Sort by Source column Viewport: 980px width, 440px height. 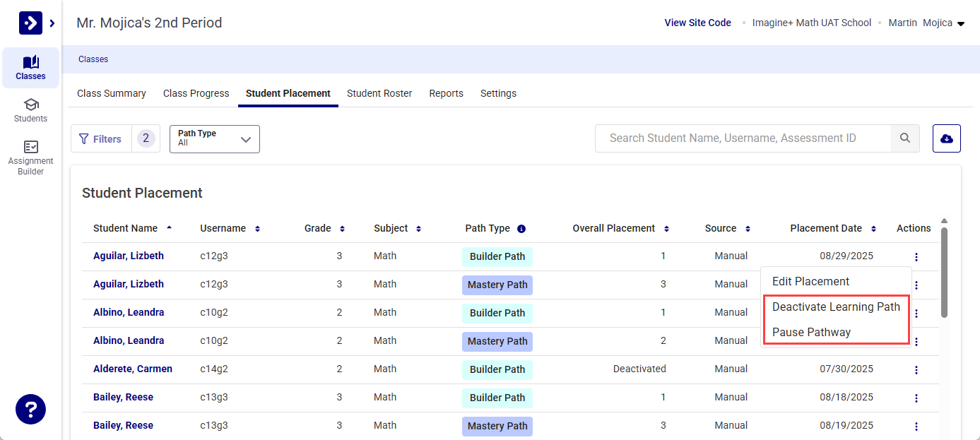[728, 228]
